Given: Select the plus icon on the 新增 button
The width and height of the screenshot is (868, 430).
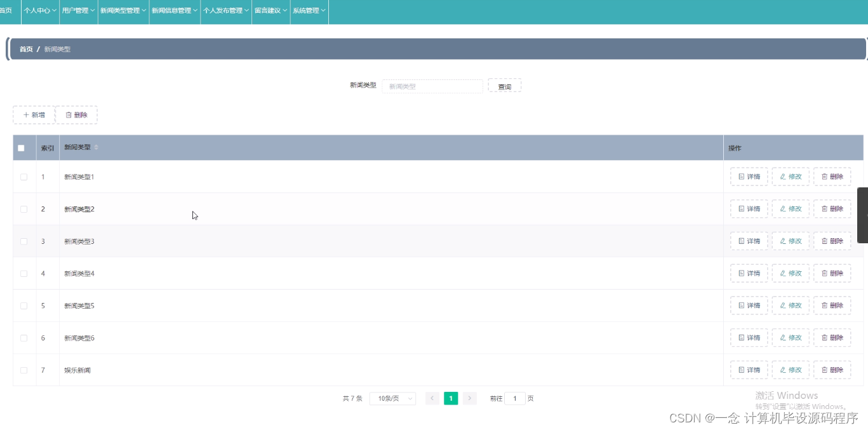Looking at the screenshot, I should coord(25,115).
